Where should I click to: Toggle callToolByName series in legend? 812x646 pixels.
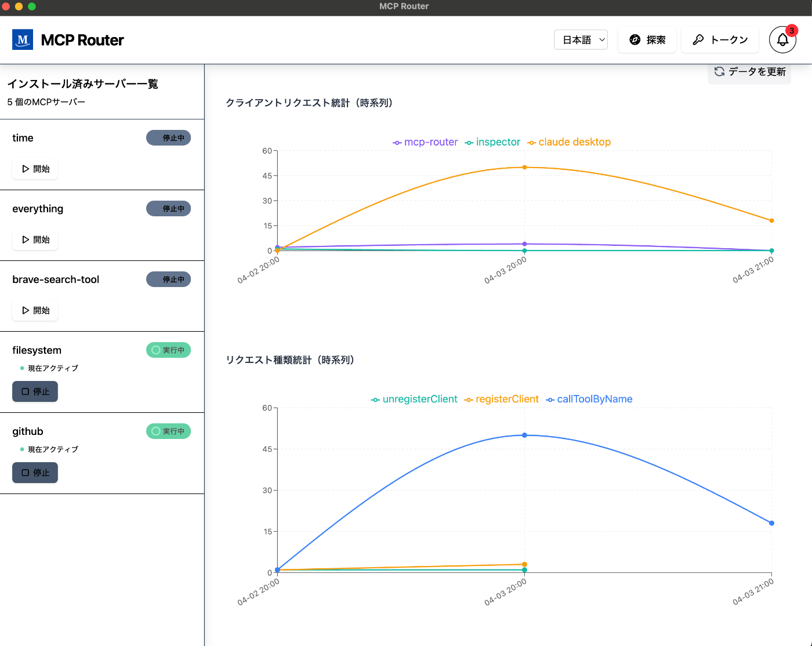[589, 399]
